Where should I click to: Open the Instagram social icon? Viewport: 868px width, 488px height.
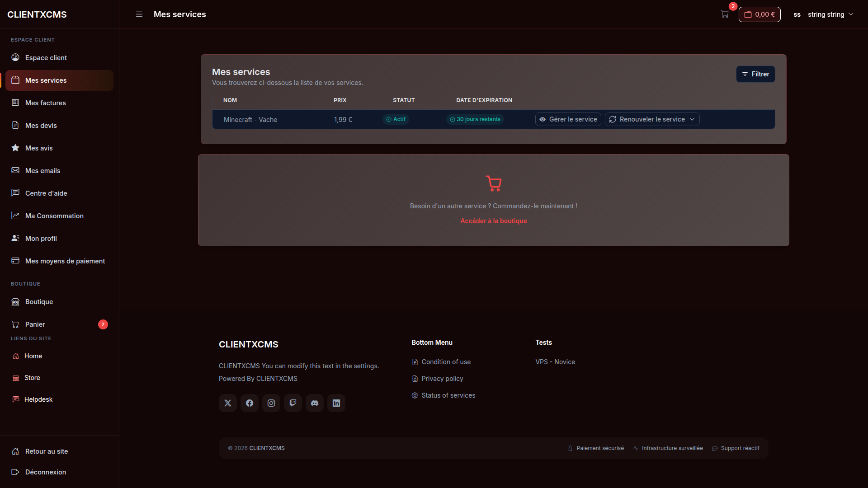pyautogui.click(x=271, y=403)
